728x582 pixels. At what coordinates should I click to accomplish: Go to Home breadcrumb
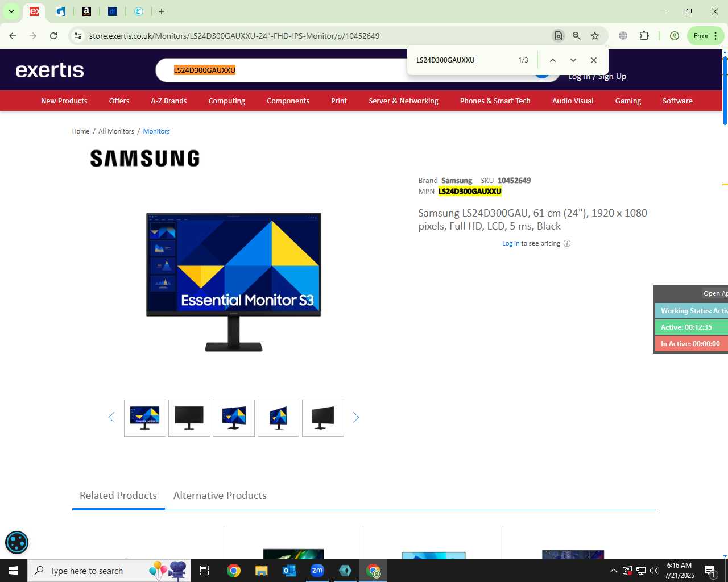pos(81,131)
